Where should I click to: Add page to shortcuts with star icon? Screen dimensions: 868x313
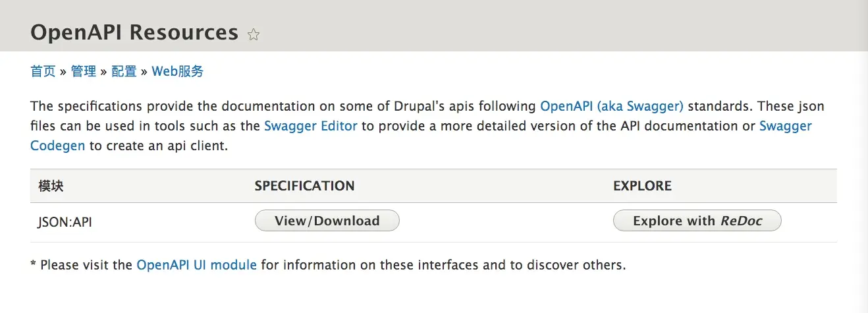(254, 34)
